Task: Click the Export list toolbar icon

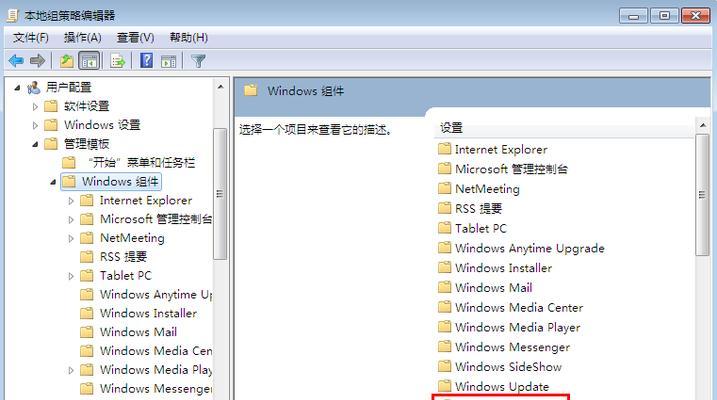Action: click(x=118, y=60)
